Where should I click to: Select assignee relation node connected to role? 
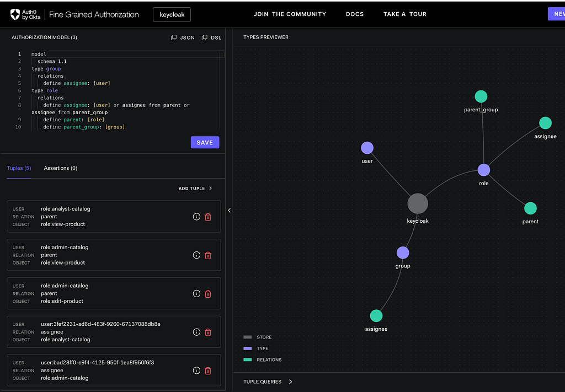click(x=546, y=123)
